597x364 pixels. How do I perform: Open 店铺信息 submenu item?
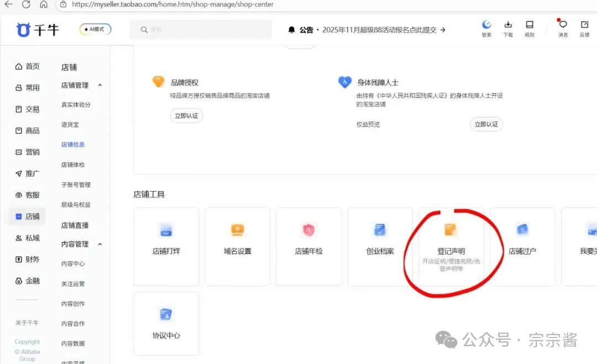pos(73,145)
